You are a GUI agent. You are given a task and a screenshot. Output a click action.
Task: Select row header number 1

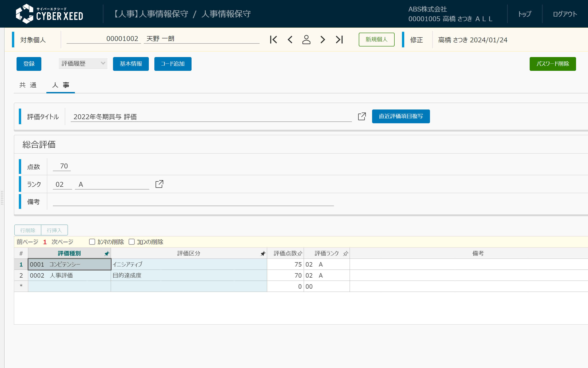[x=21, y=264]
